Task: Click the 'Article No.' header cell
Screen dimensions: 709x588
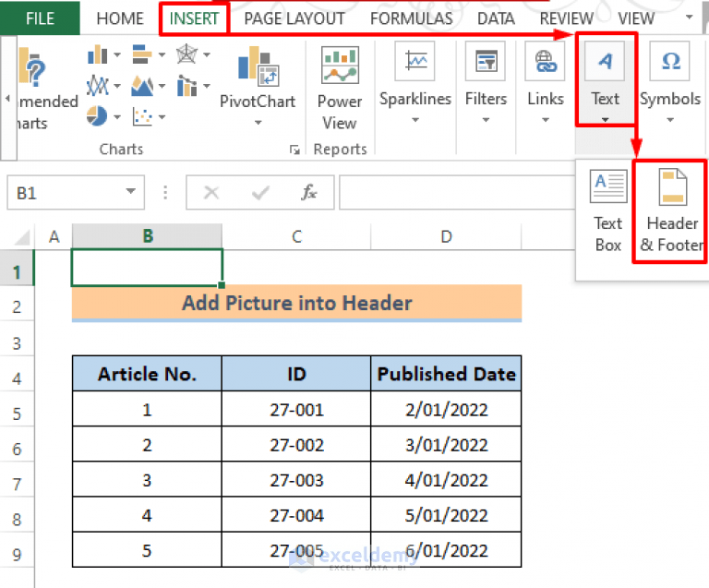Action: (x=147, y=374)
